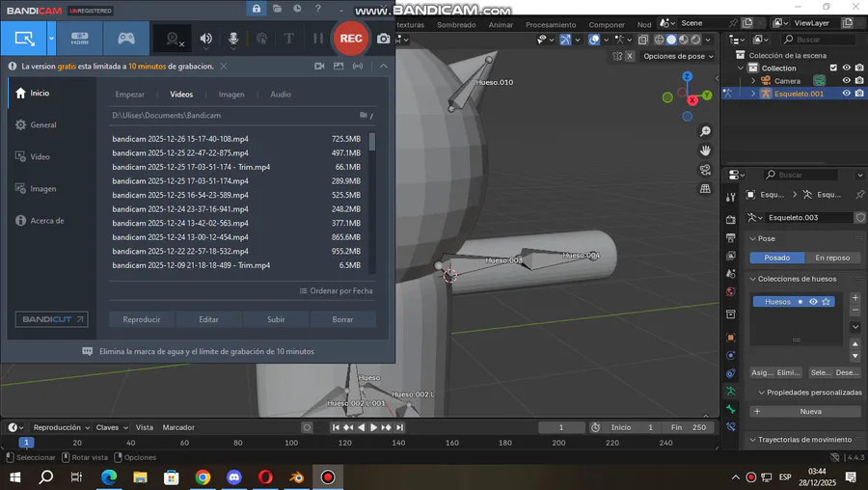Open Bone Constraints properties tab
This screenshot has height=490, width=868.
[x=731, y=427]
